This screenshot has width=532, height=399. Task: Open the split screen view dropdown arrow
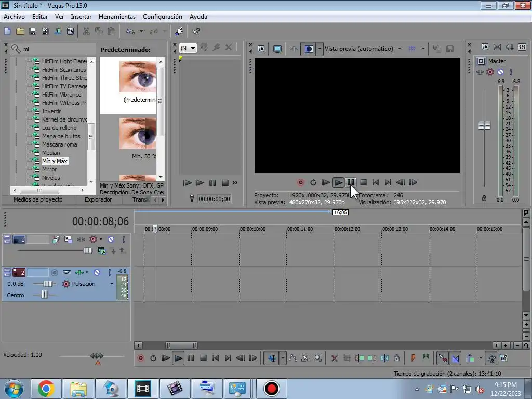pos(320,49)
